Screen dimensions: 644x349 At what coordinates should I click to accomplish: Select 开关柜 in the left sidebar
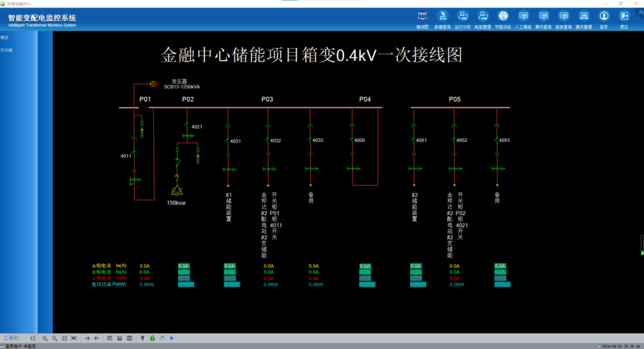(x=7, y=50)
